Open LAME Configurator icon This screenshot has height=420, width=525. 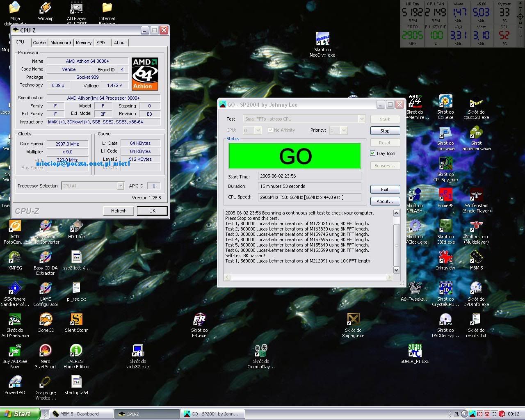pyautogui.click(x=46, y=294)
